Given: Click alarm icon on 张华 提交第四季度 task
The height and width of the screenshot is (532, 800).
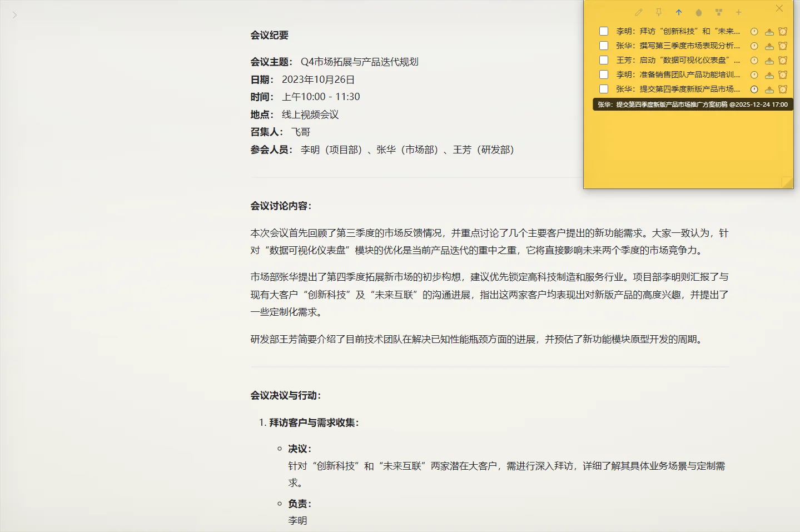Looking at the screenshot, I should point(783,90).
